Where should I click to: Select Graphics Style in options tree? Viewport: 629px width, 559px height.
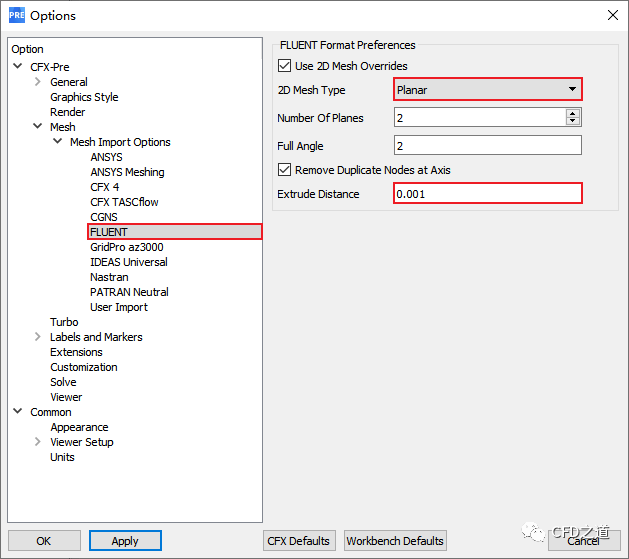(84, 97)
